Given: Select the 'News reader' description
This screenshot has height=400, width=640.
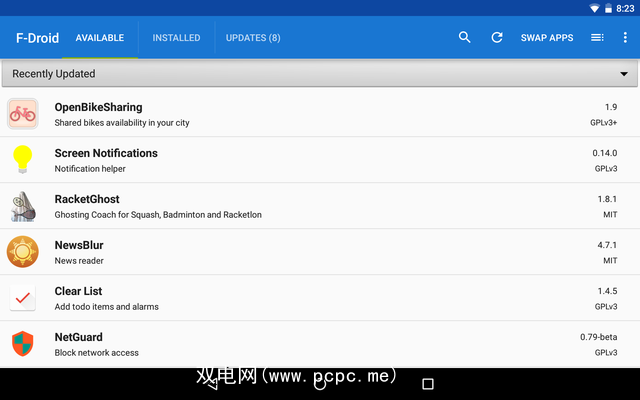Looking at the screenshot, I should pyautogui.click(x=79, y=261).
